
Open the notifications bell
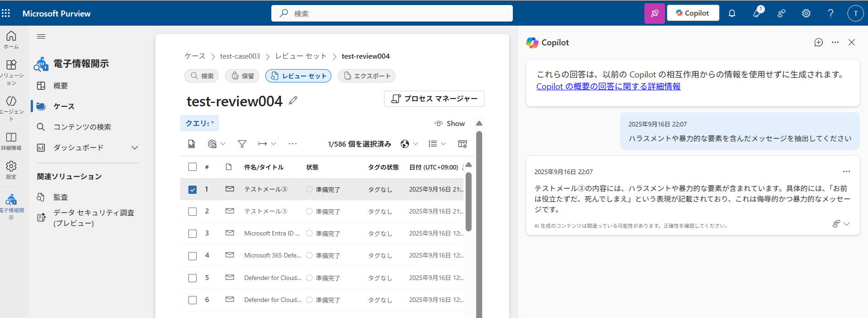point(732,13)
